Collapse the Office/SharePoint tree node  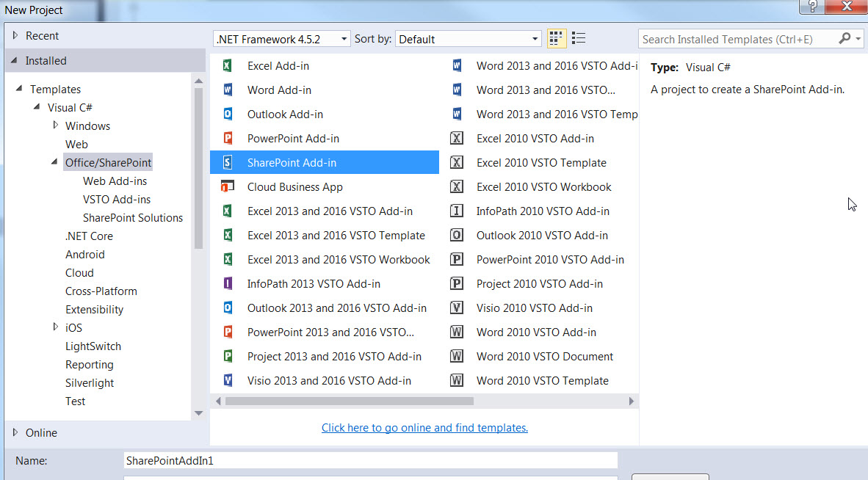pyautogui.click(x=54, y=162)
